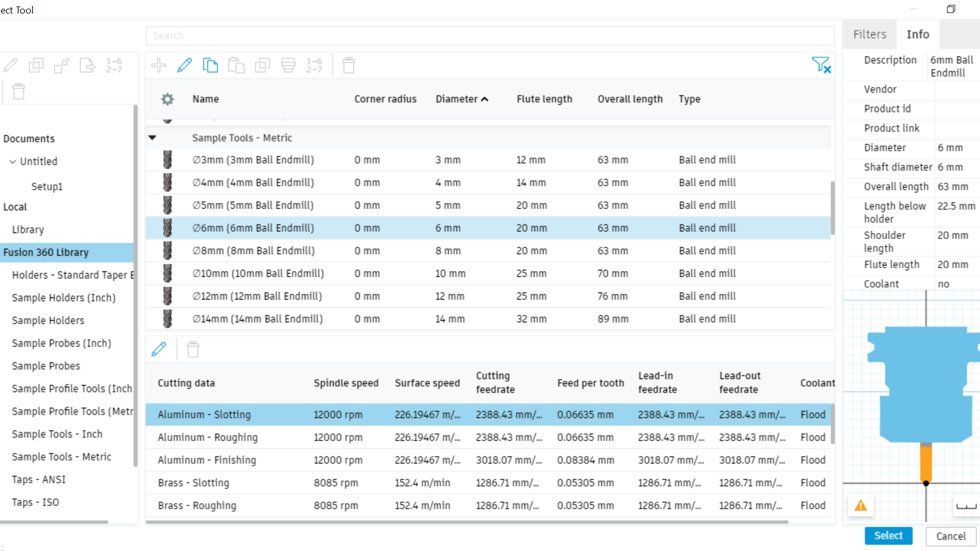Create a new tool with the plus icon
The height and width of the screenshot is (551, 980).
point(158,65)
